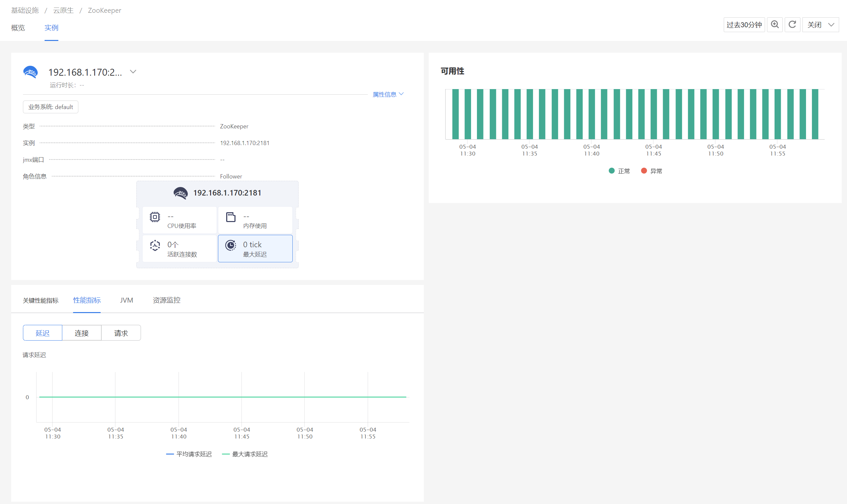Screen dimensions: 847x504
Task: Click the blue ZooKeeper logo beside instance title
Action: click(x=30, y=72)
